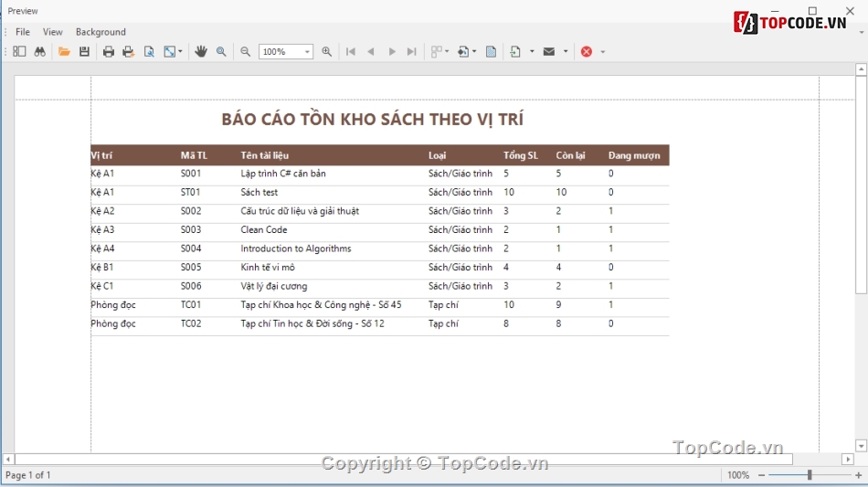Click the horizontal scrollbar left arrow

click(x=8, y=460)
